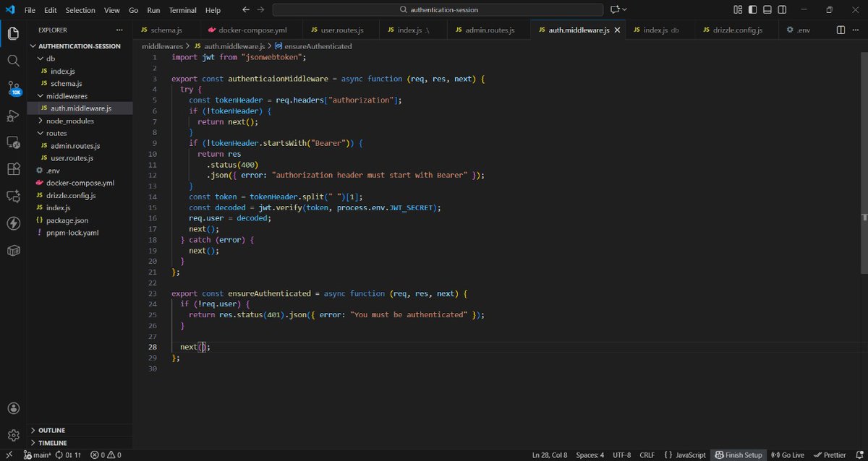Close the auth.middleware.js tab
This screenshot has height=461, width=868.
[x=616, y=30]
